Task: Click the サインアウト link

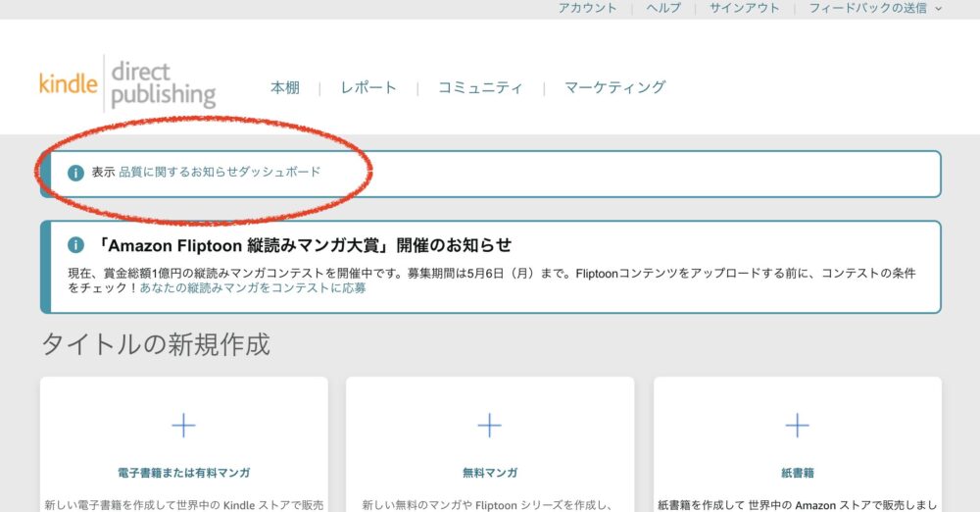Action: point(744,8)
